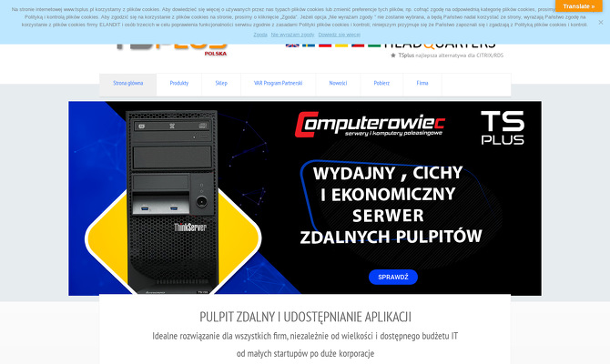Click the 'od małych startupów po duże korporacje' line

coord(305,353)
